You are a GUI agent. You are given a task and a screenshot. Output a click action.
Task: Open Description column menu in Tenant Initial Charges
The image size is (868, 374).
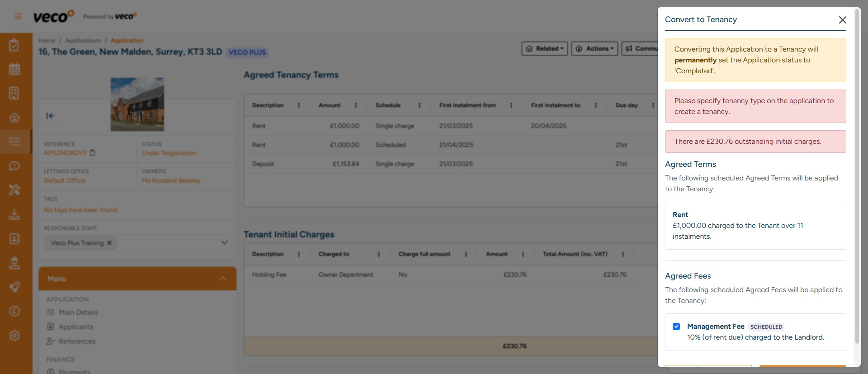pos(299,254)
